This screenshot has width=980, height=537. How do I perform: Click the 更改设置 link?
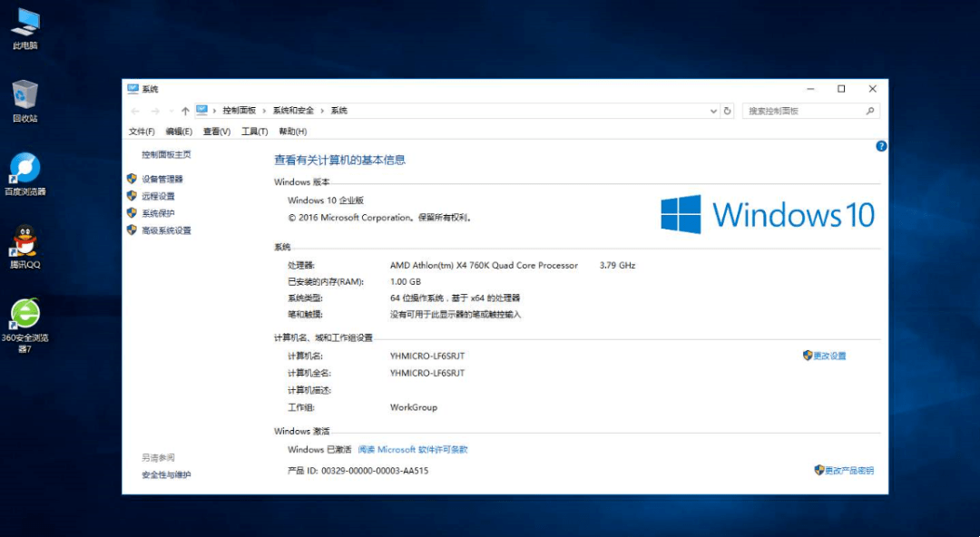(830, 356)
